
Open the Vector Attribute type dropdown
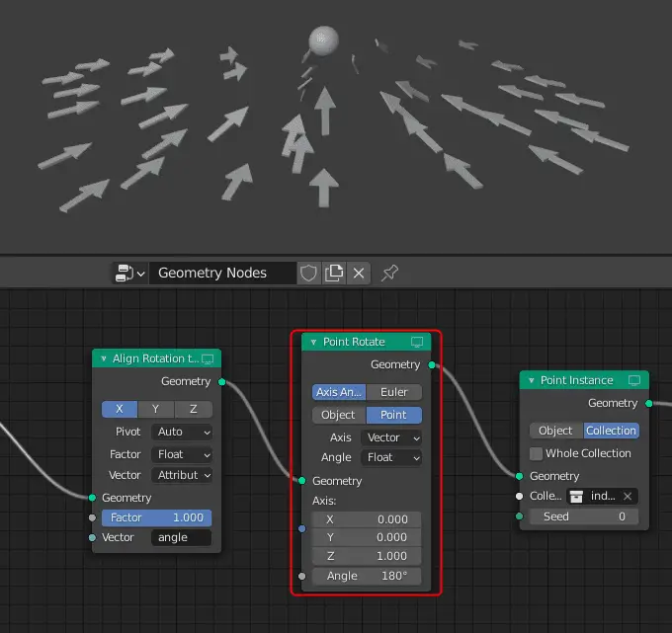pos(182,475)
